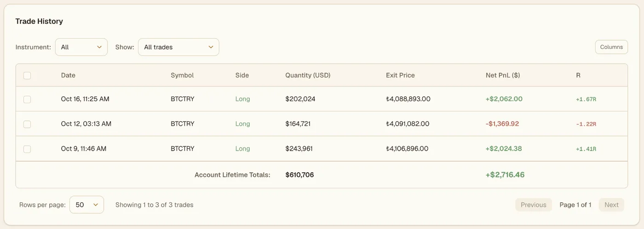Click the Account Lifetime Totals label

coord(232,175)
